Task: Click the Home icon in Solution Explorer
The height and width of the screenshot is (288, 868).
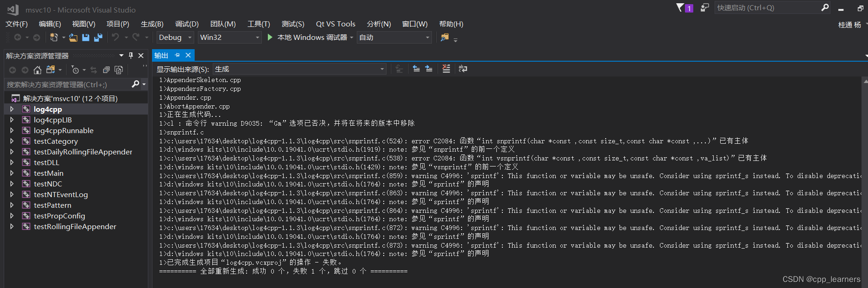Action: [x=38, y=70]
